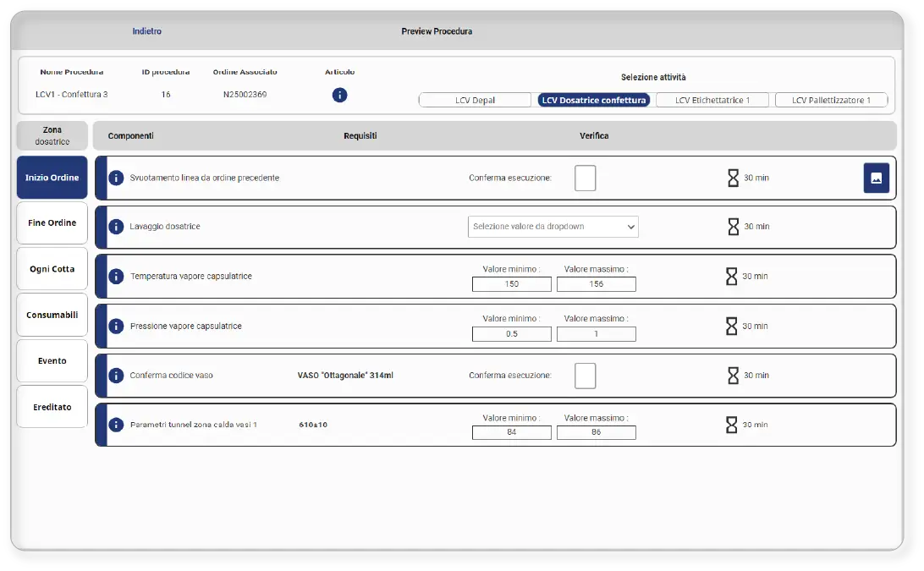This screenshot has height=571, width=924.
Task: Open the Consumabili section
Action: [x=52, y=315]
